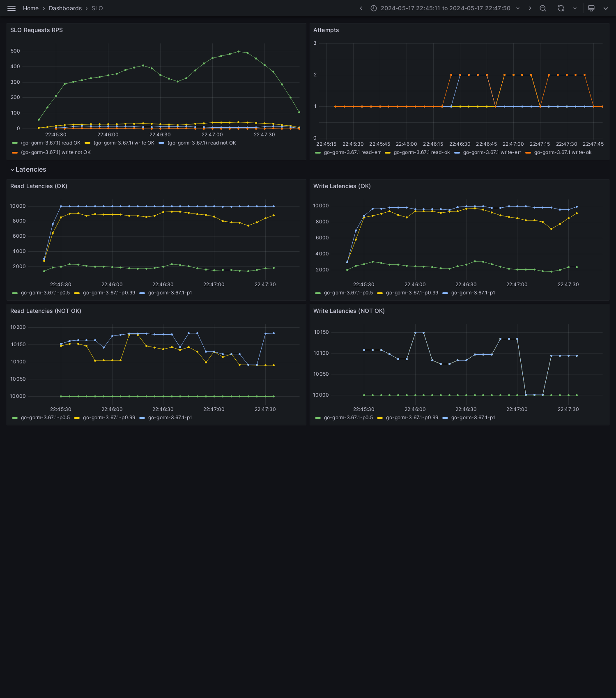Click green swatch of 'read OK' legend

point(15,143)
